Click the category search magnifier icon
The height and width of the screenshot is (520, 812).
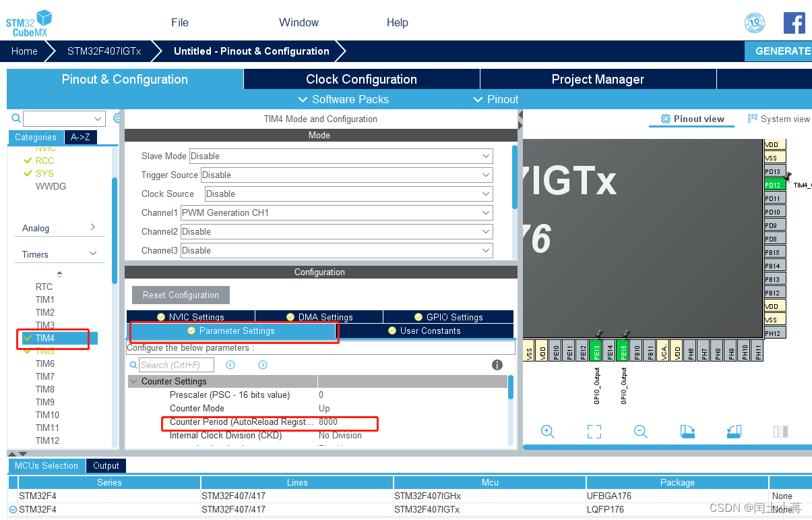pyautogui.click(x=16, y=119)
